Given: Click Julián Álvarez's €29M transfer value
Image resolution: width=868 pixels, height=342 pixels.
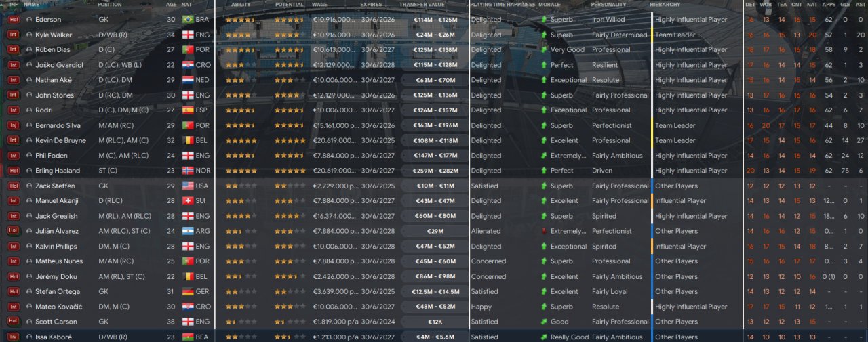Looking at the screenshot, I should [434, 231].
